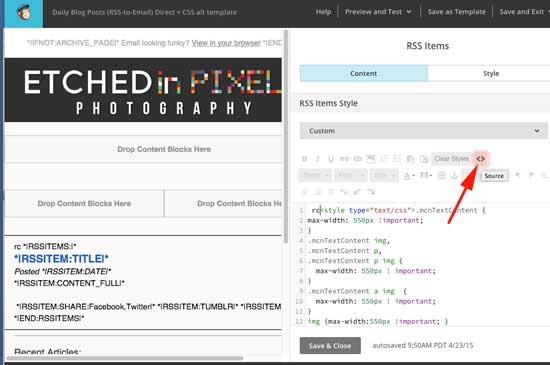The image size is (550, 365).
Task: Click the insert link icon
Action: coord(344,159)
